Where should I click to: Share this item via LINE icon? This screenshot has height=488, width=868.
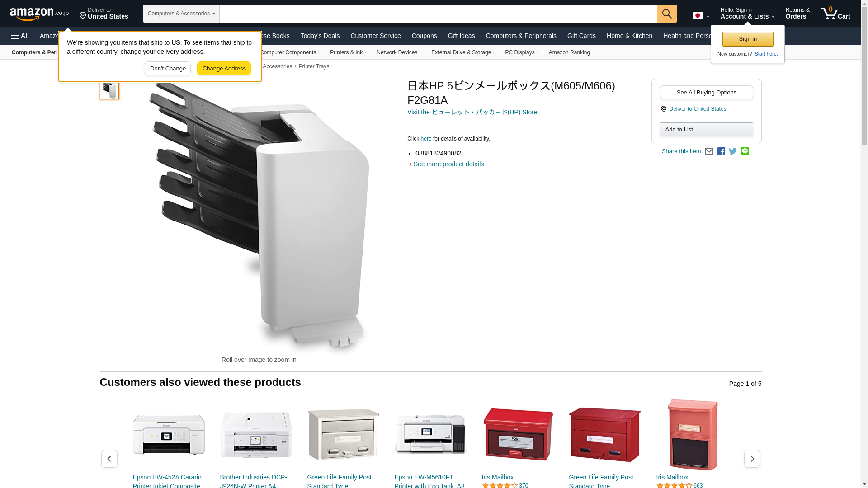(x=745, y=151)
